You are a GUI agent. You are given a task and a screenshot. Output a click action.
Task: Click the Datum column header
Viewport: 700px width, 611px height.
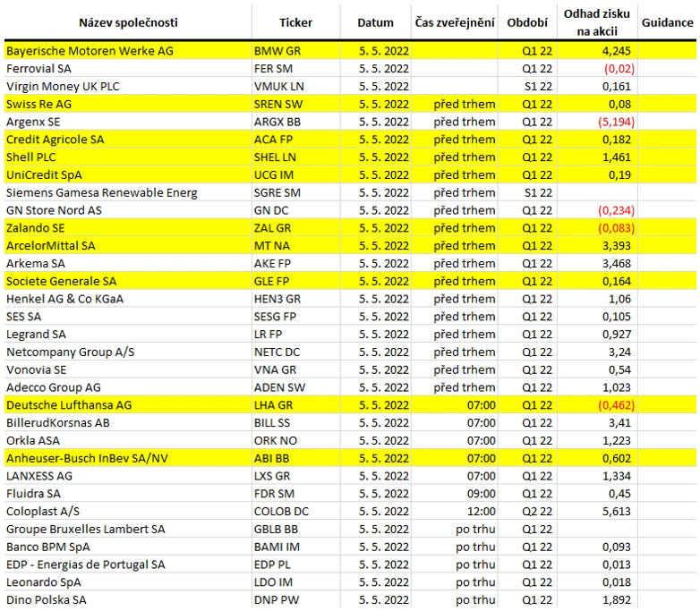click(375, 22)
